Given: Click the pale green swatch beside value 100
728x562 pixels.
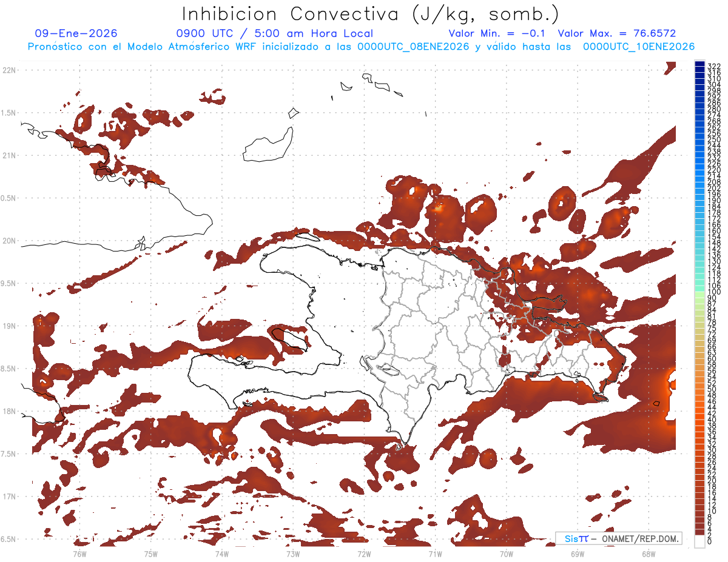Looking at the screenshot, I should point(700,293).
